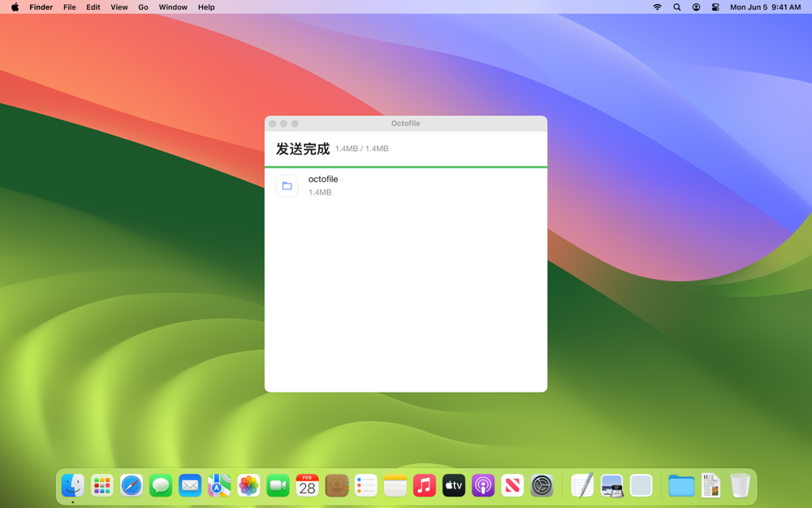Open the Trash in the dock
The width and height of the screenshot is (812, 508).
tap(740, 486)
